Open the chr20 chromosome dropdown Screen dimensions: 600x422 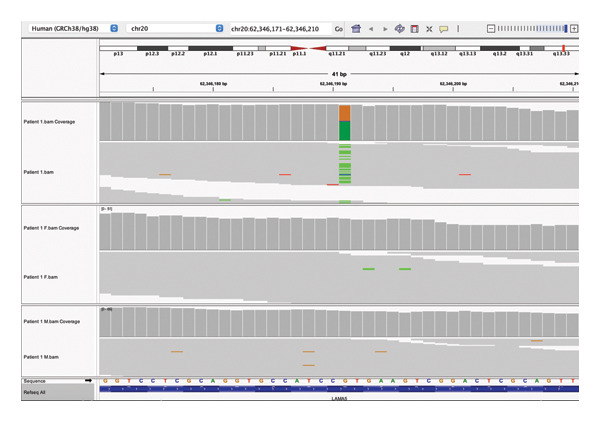[x=175, y=28]
